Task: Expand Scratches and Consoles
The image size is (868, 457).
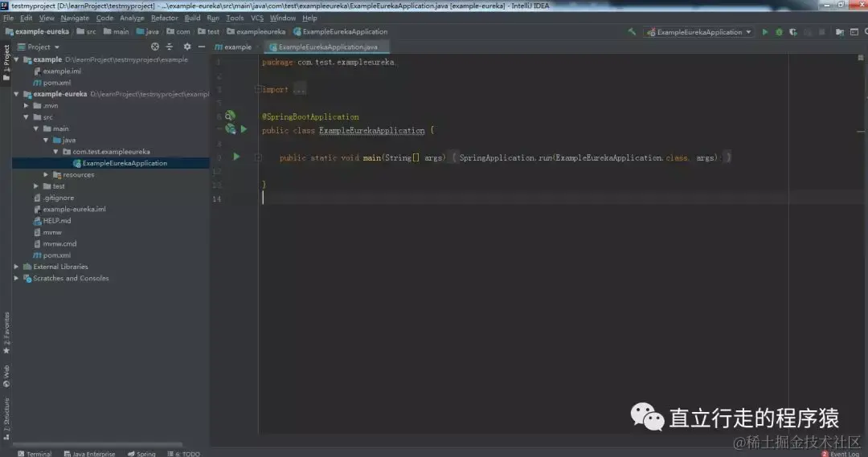Action: 16,278
